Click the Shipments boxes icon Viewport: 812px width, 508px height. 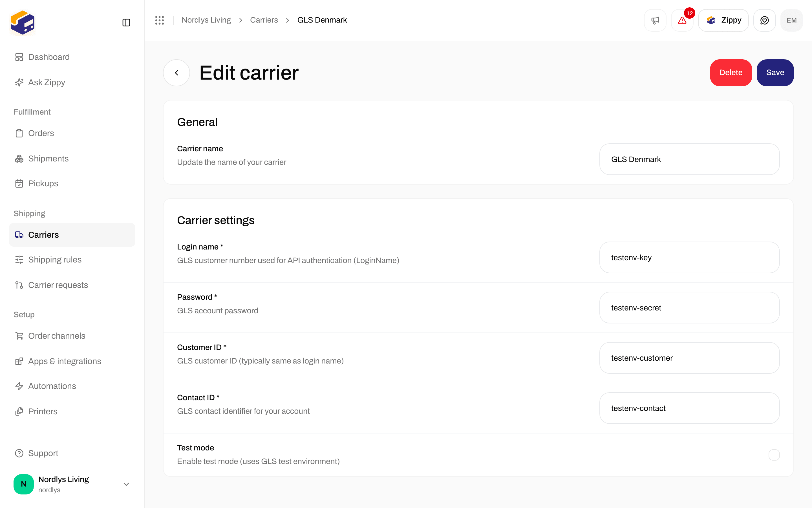pos(19,159)
